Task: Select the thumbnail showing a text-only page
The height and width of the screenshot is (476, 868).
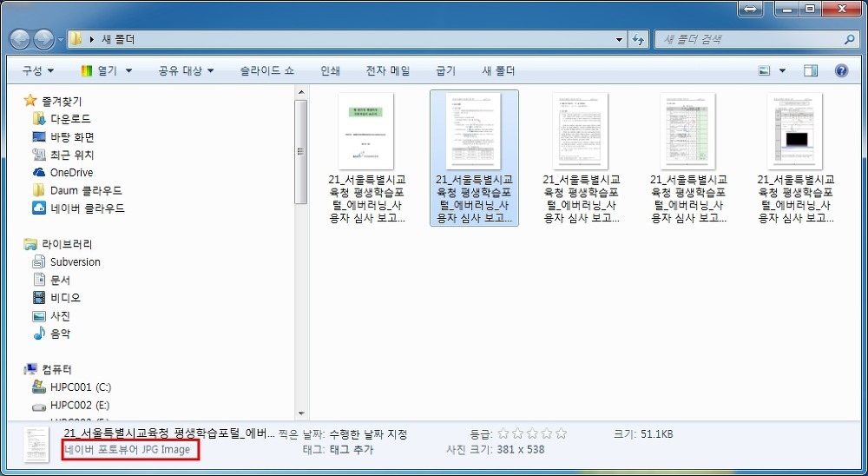Action: click(581, 131)
